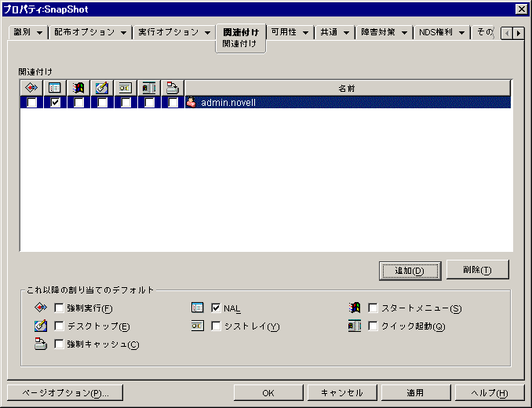This screenshot has width=532, height=408.
Task: Click Force Cache column header icon
Action: click(173, 88)
